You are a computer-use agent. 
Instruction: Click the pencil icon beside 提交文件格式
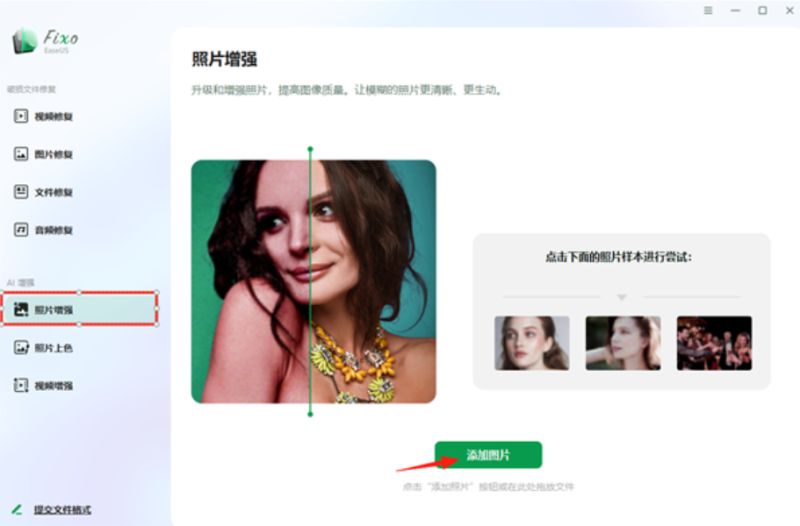click(17, 510)
